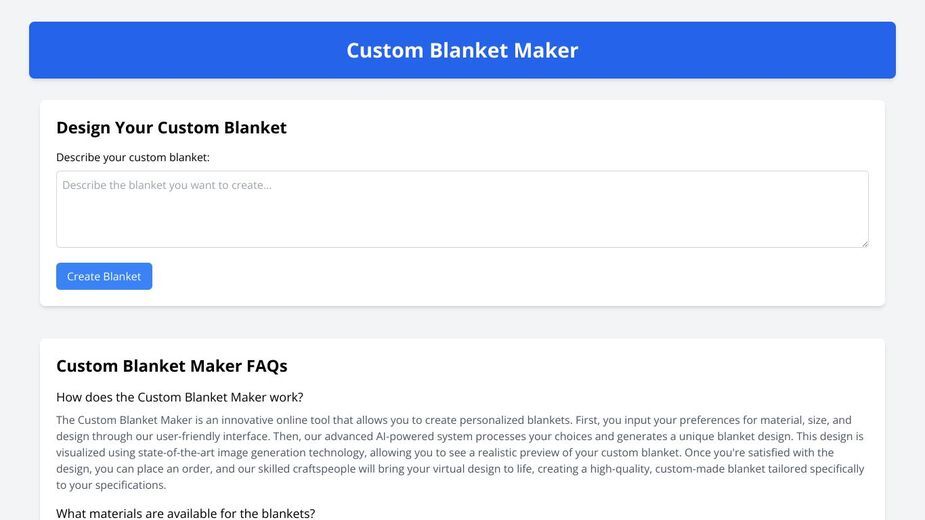Click the 'Describe your custom blanket:' label
Image resolution: width=925 pixels, height=520 pixels.
tap(133, 158)
